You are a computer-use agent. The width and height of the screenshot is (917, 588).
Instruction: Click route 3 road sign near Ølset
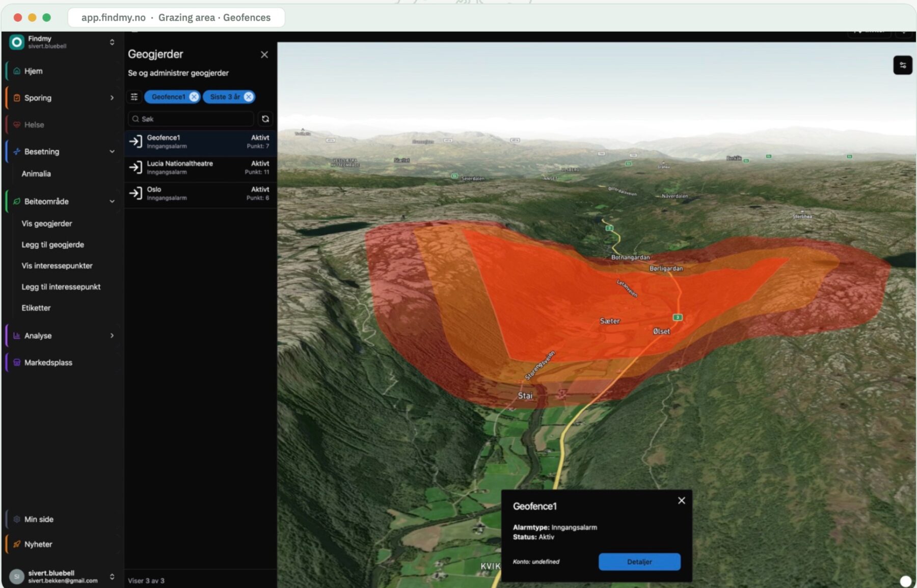pyautogui.click(x=678, y=317)
